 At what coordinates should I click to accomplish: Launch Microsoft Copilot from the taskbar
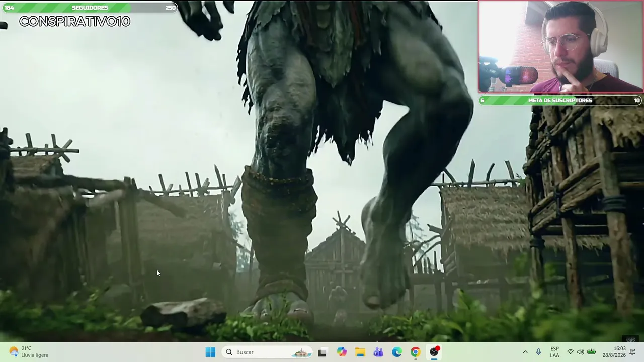coord(342,352)
